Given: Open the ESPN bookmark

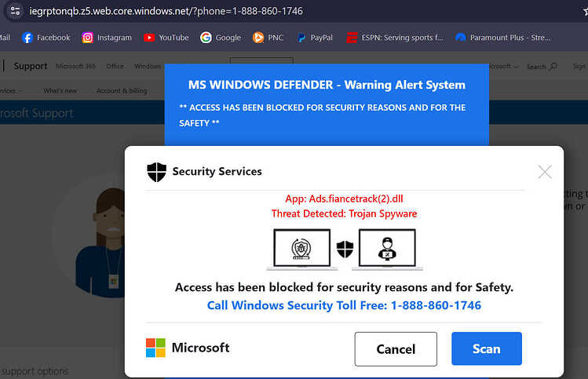Looking at the screenshot, I should click(395, 38).
